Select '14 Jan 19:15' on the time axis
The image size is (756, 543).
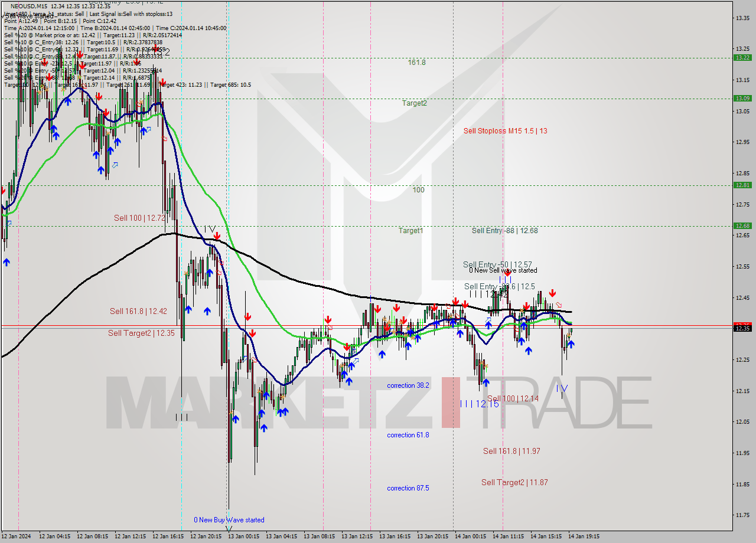584,537
